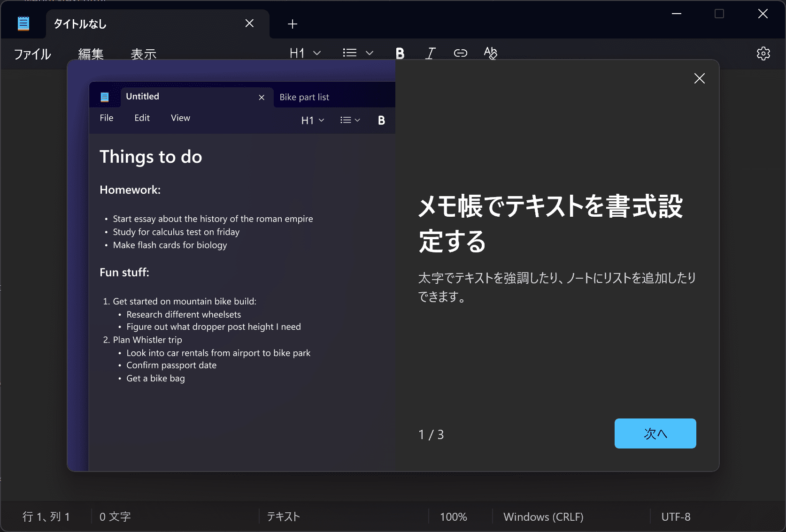Add a new tab with plus button

293,24
